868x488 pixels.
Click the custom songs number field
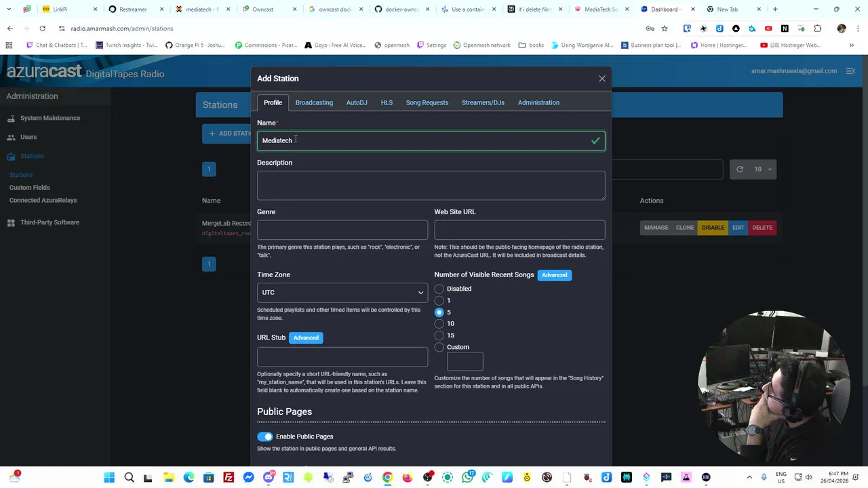point(465,361)
